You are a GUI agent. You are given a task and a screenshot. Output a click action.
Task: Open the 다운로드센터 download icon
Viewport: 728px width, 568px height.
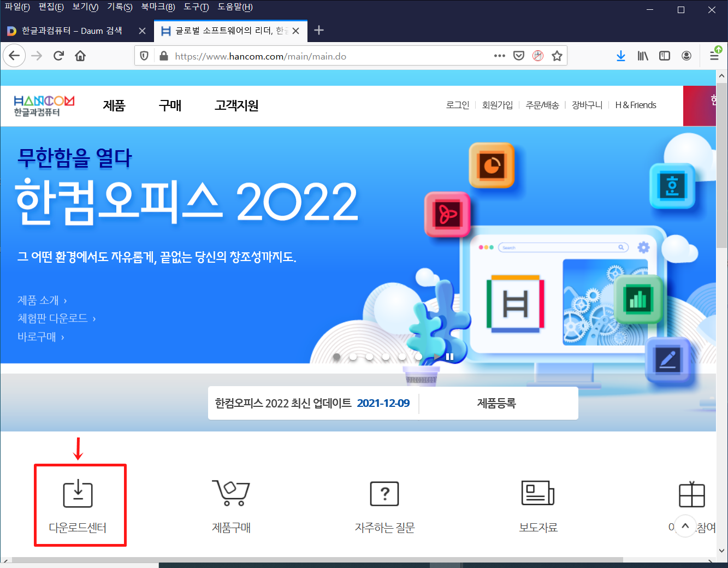click(x=78, y=494)
